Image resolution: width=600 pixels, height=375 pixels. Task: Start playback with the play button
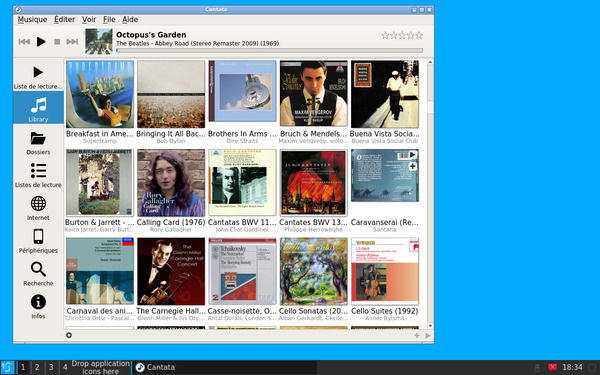(x=41, y=42)
